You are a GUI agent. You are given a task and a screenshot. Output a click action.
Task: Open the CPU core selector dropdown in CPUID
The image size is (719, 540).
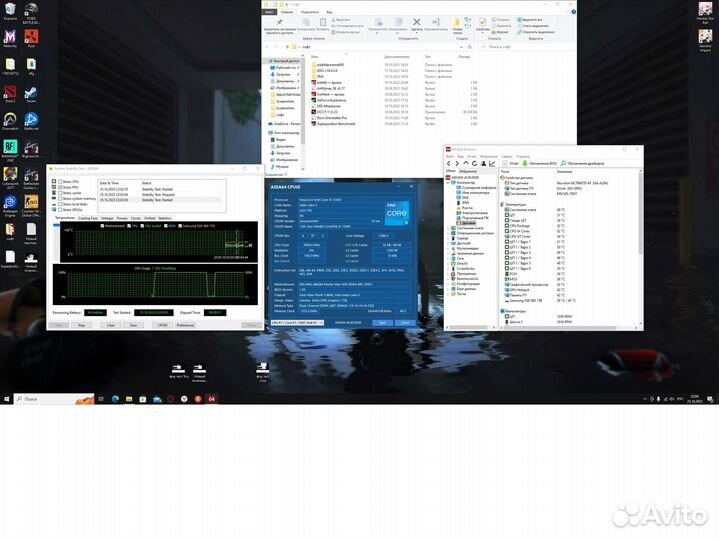point(298,323)
